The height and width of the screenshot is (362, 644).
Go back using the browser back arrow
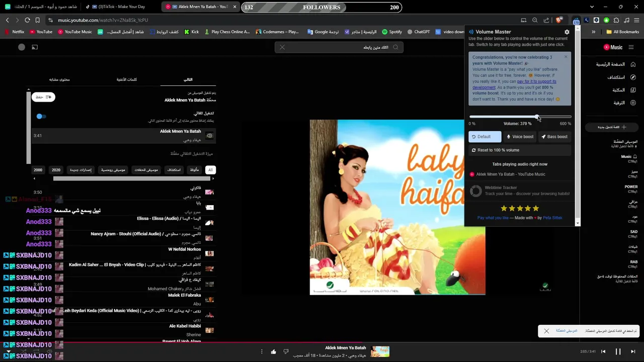[x=7, y=20]
